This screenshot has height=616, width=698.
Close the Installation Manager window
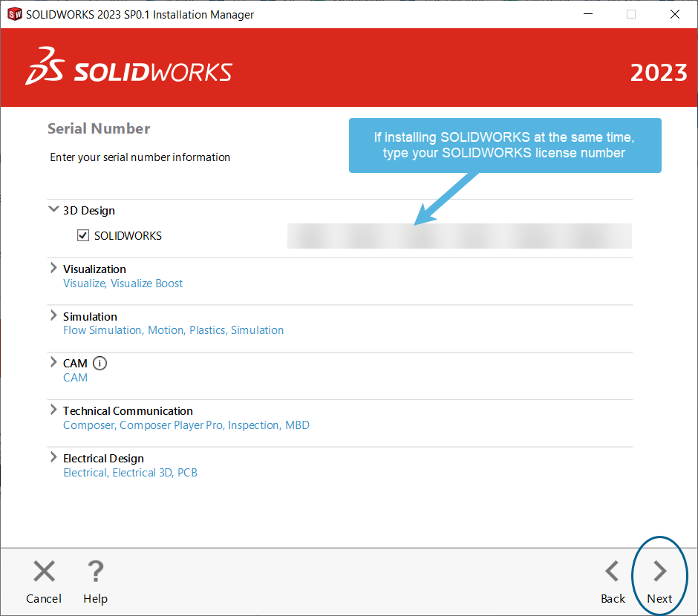pyautogui.click(x=675, y=14)
